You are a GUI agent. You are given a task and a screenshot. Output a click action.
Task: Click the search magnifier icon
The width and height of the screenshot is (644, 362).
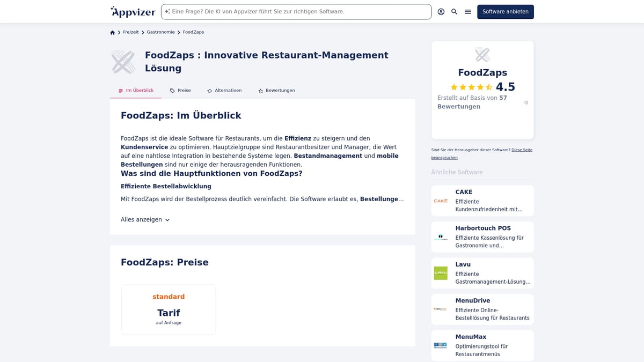[x=454, y=11]
